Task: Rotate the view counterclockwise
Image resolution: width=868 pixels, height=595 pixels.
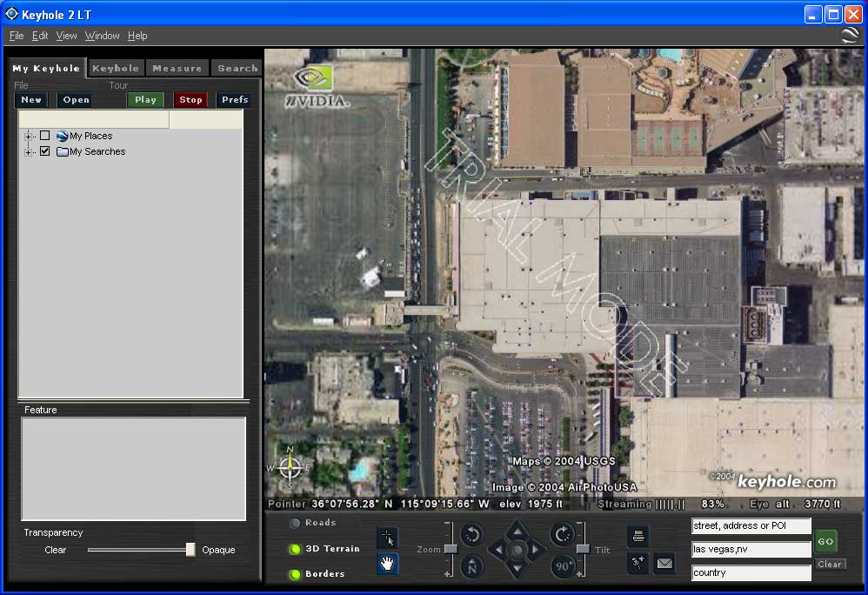Action: [x=472, y=535]
